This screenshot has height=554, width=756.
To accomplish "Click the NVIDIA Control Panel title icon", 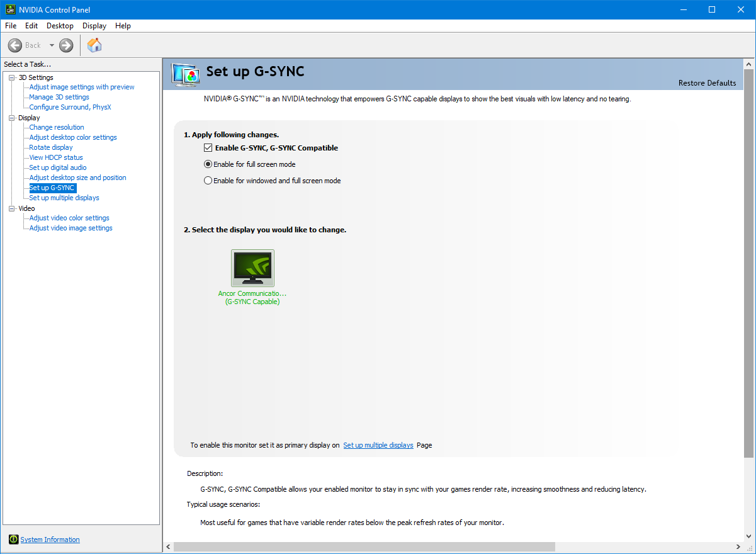I will click(11, 9).
